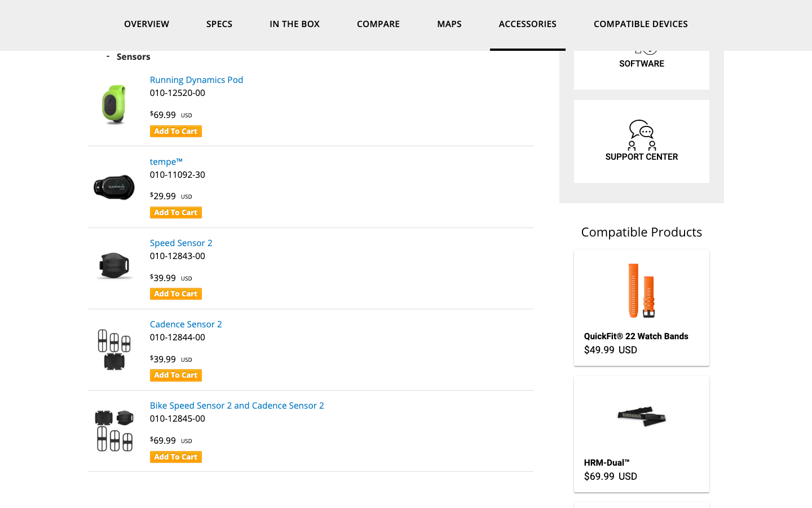Select part number 010-12845-00
Image resolution: width=812 pixels, height=508 pixels.
[178, 418]
